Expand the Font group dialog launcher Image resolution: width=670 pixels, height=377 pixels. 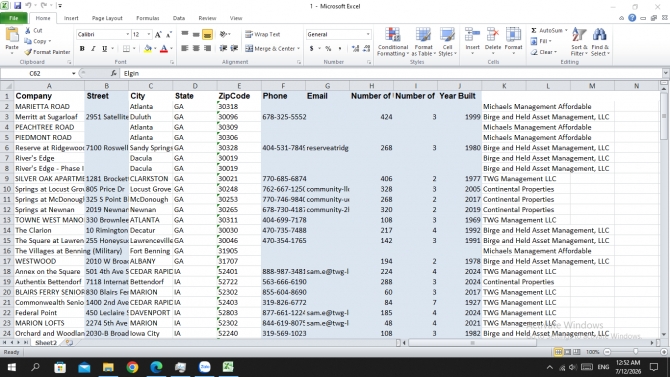click(172, 62)
